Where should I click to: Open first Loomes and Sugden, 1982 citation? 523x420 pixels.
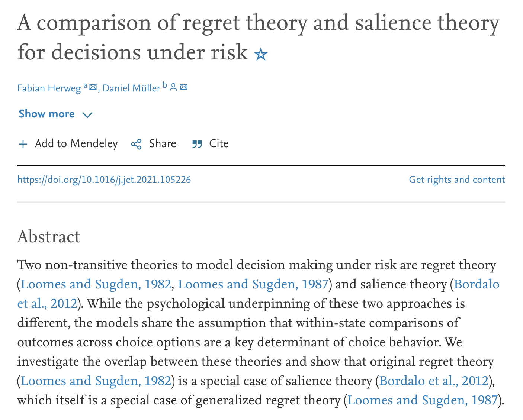96,284
